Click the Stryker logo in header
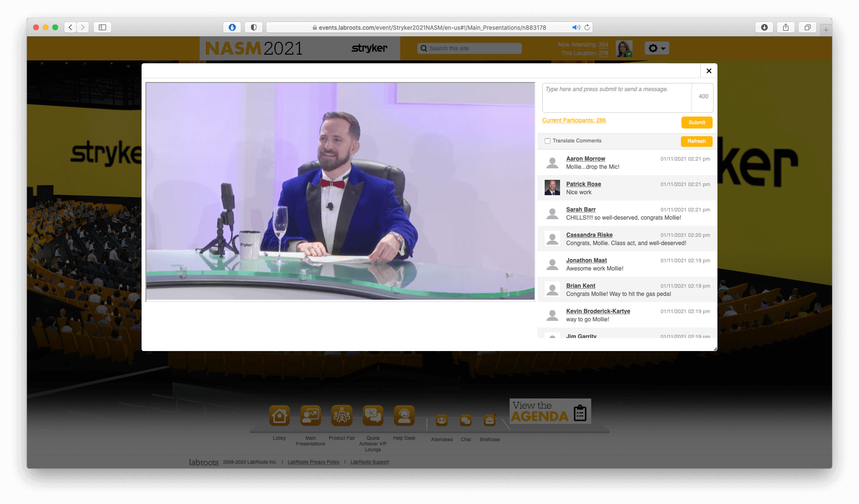The width and height of the screenshot is (859, 504). point(369,48)
